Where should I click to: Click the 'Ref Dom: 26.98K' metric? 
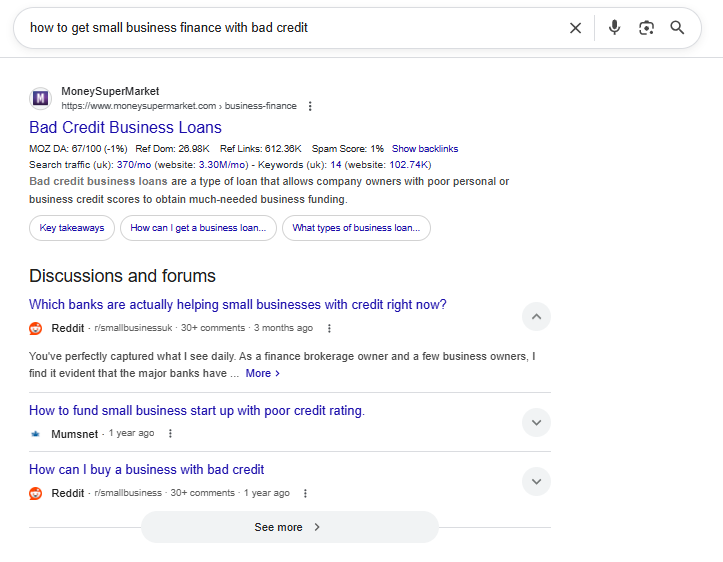point(172,148)
